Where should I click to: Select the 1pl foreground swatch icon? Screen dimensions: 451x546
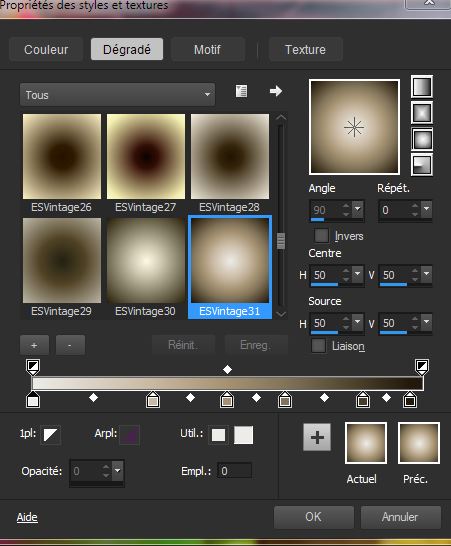coord(51,435)
